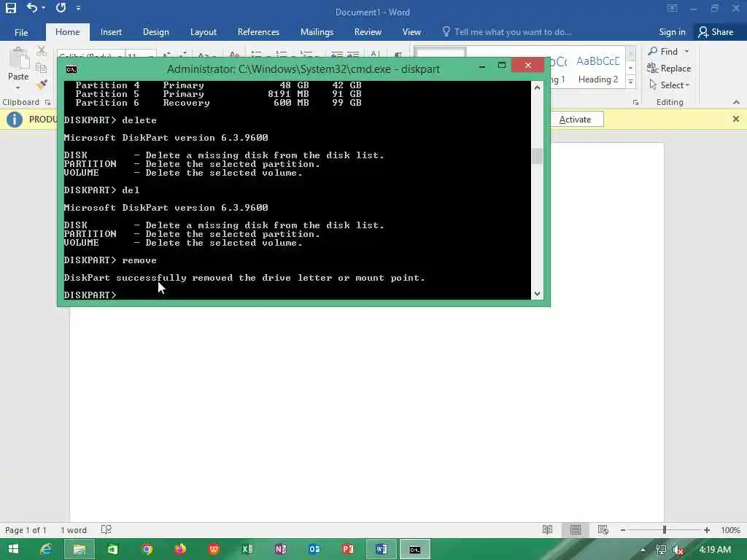Open the Windows Start button
Viewport: 747px width, 560px height.
[x=13, y=549]
